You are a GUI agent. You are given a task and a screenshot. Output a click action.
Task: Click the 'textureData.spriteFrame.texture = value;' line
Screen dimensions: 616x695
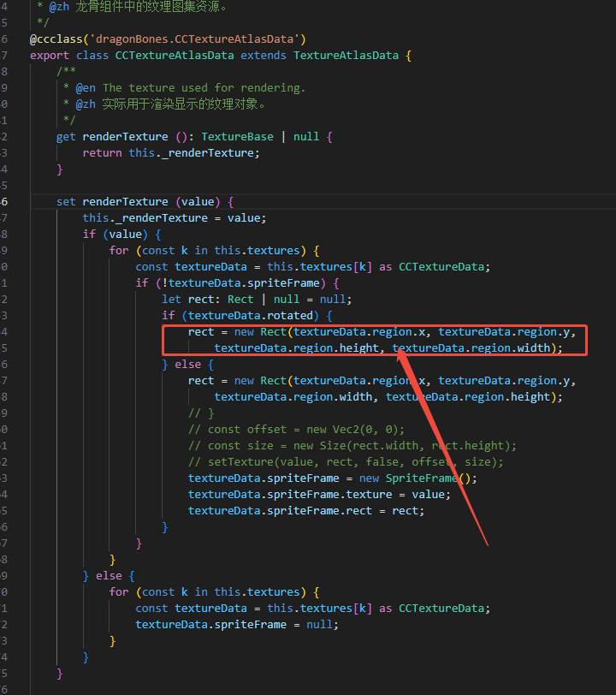[319, 494]
